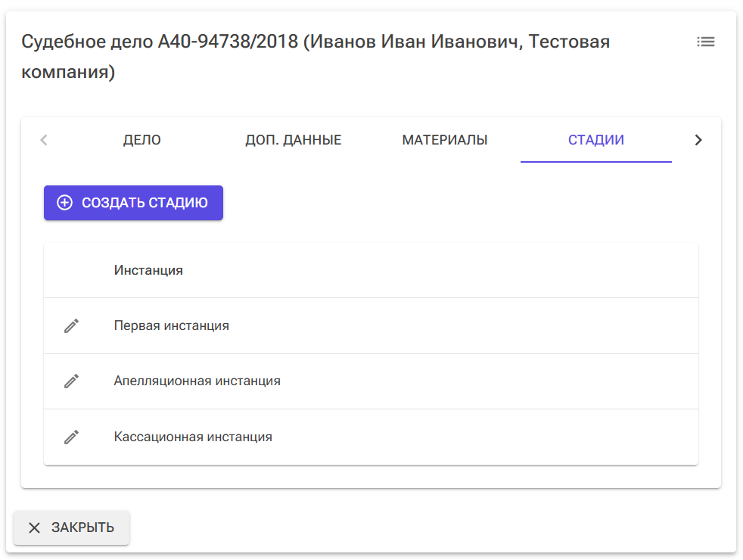Click the X icon inside ЗАКРЫТЬ button
This screenshot has width=743, height=560.
[x=34, y=527]
